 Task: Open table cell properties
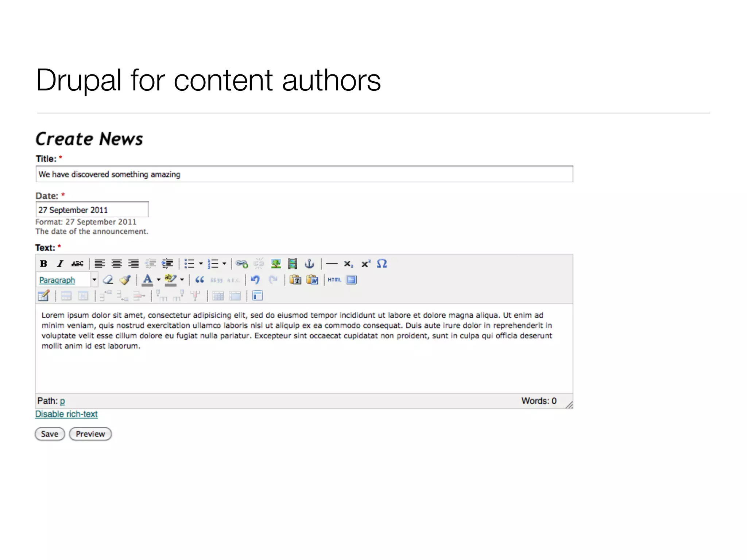83,296
